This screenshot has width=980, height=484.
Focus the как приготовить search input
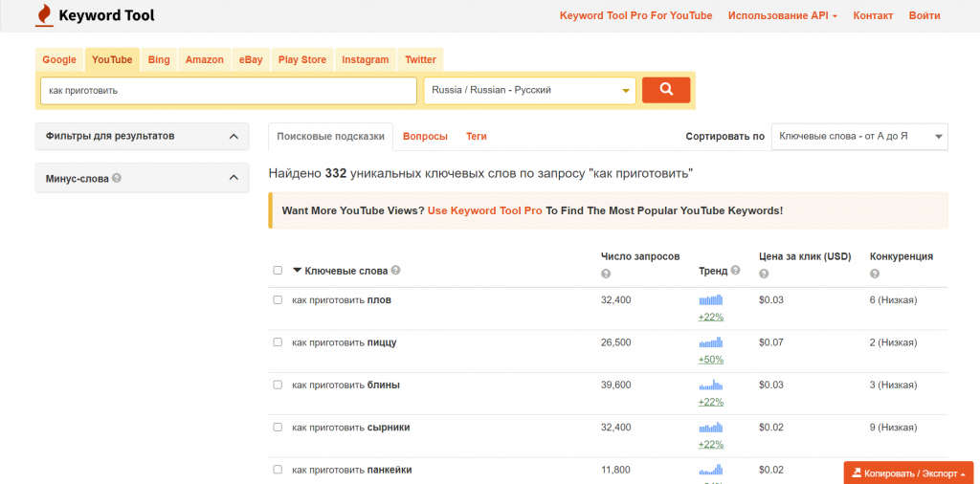click(x=229, y=91)
